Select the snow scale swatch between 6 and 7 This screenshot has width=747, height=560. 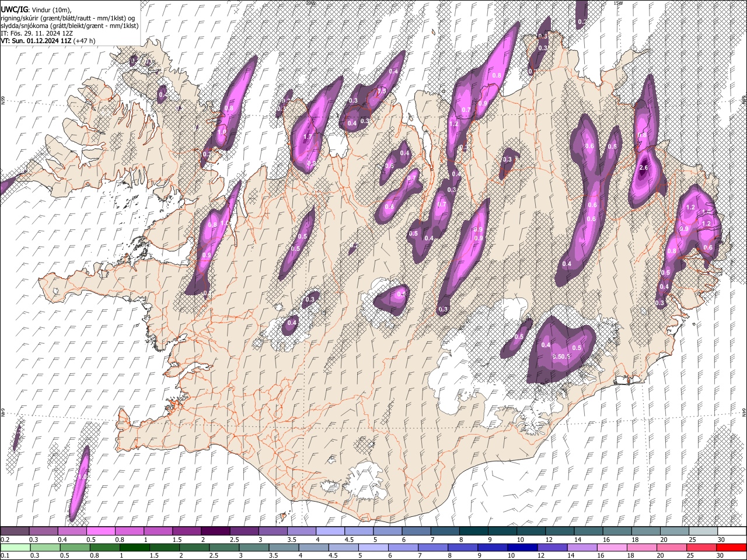coord(417,531)
